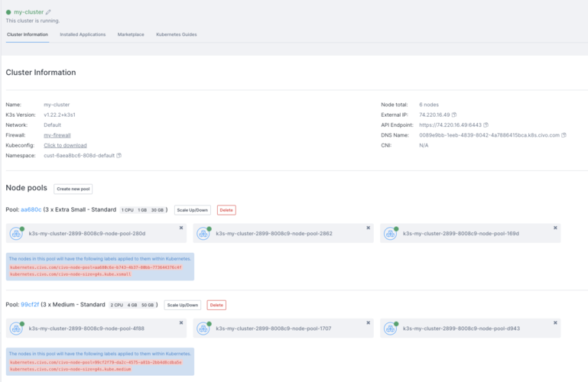Screen dimensions: 588x382
Task: Click Scale Up/Down for pool 99cf2f
Action: [x=183, y=305]
